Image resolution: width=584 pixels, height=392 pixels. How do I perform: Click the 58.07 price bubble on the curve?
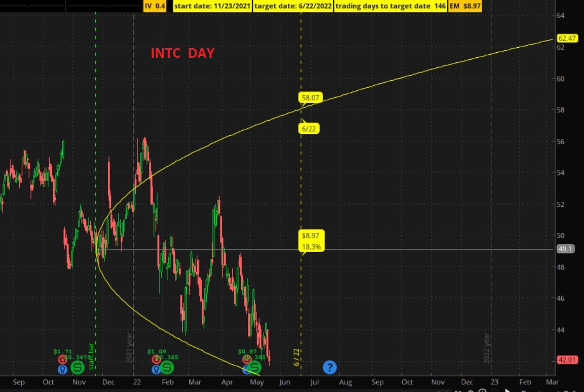[310, 98]
